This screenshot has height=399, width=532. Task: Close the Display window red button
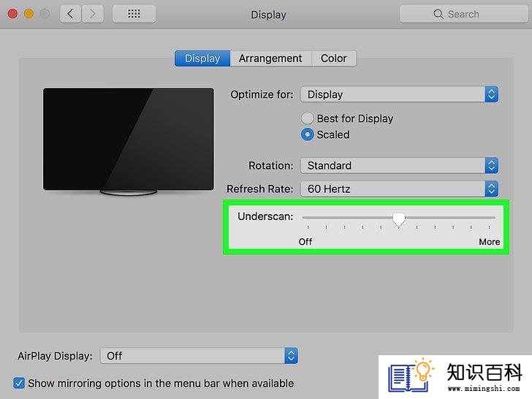point(12,14)
